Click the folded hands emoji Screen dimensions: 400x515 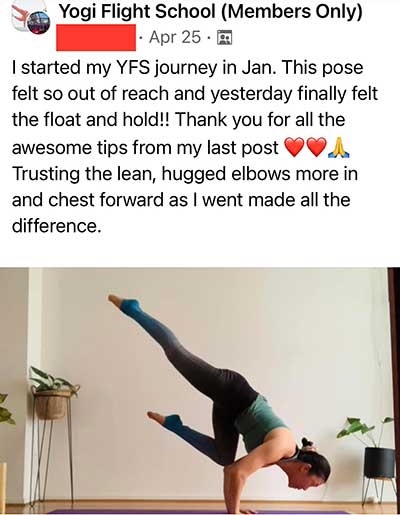tap(339, 147)
